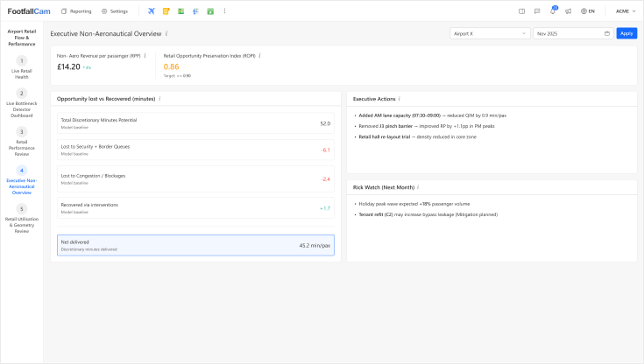Click the Tenant refit (C2) risk item

[x=428, y=214]
